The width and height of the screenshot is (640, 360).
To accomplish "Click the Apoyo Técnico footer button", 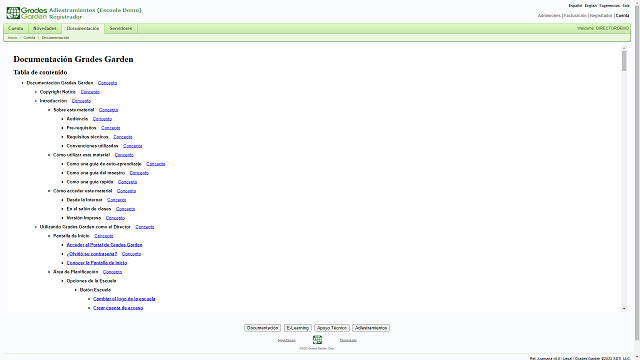I will [332, 328].
